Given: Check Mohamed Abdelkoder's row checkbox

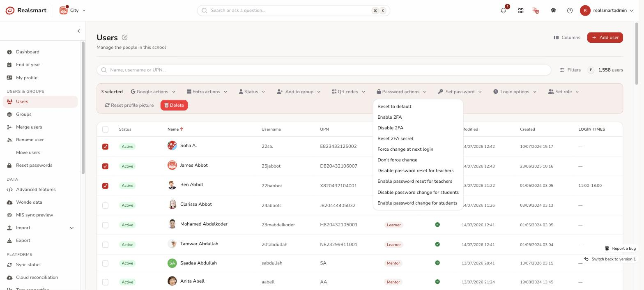Looking at the screenshot, I should pos(105,225).
